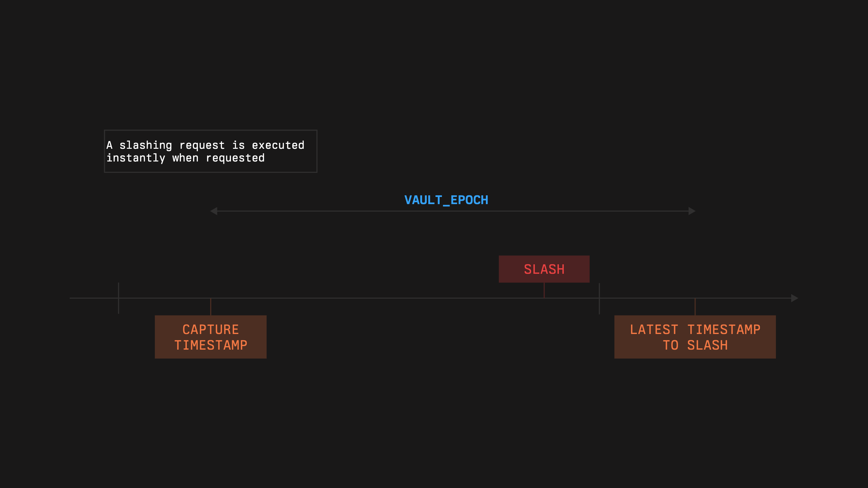This screenshot has height=488, width=868.
Task: Select the LATEST TIMESTAMP TO SLASH box
Action: coord(695,337)
